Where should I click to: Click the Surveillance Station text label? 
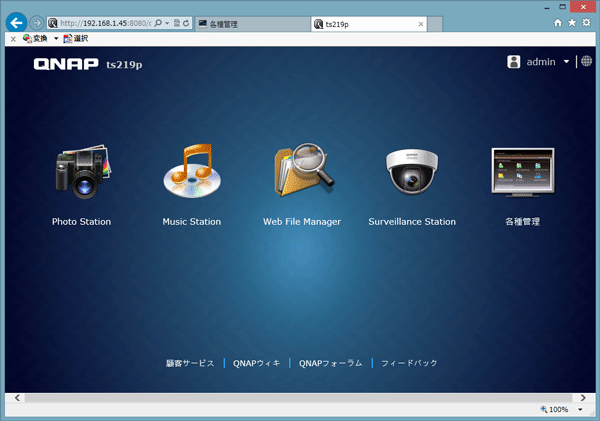(x=412, y=222)
